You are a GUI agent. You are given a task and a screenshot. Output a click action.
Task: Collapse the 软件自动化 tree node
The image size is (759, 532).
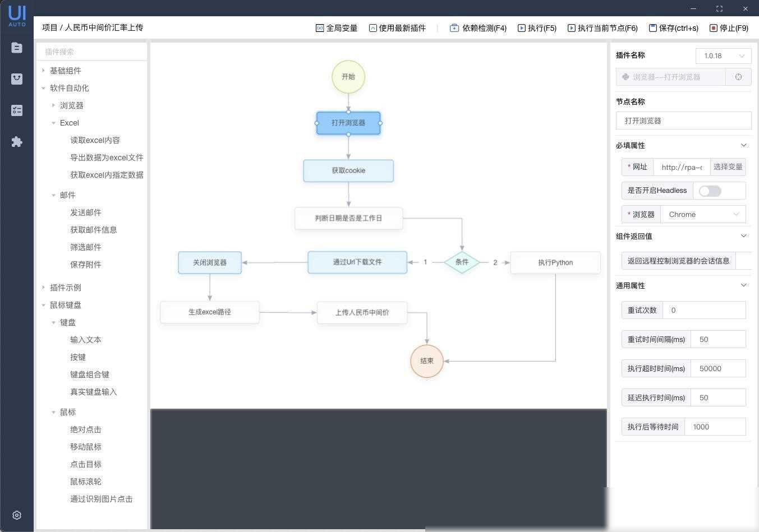(x=43, y=88)
